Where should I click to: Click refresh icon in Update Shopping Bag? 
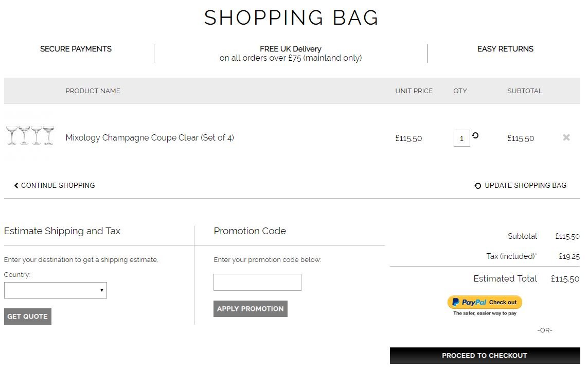[x=478, y=186]
